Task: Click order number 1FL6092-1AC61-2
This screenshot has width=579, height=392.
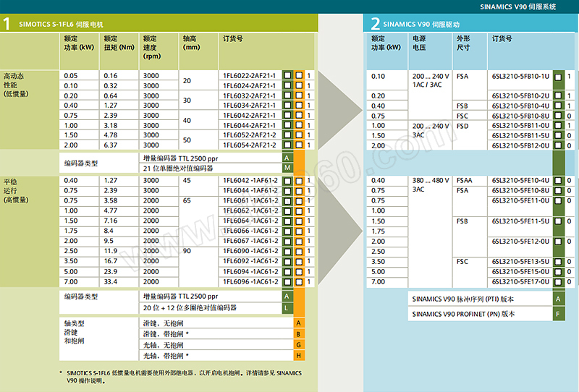Action: [x=250, y=261]
